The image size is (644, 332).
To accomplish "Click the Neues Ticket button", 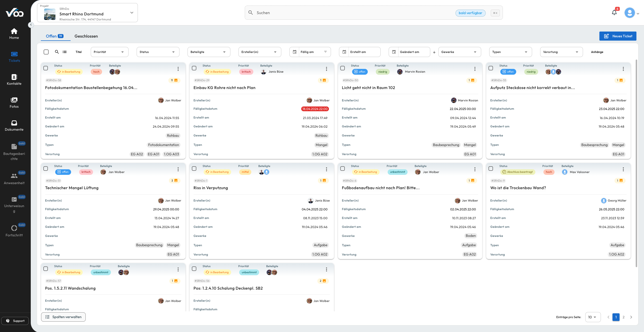I will 618,36.
